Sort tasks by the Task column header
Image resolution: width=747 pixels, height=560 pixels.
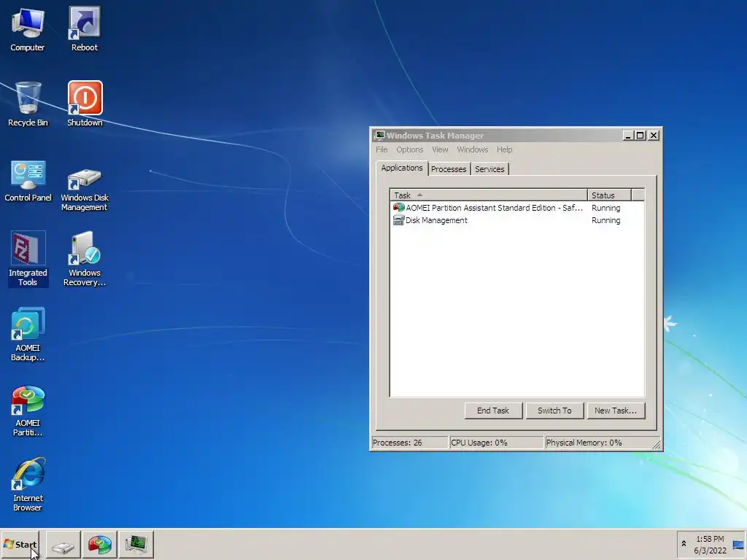pyautogui.click(x=489, y=195)
